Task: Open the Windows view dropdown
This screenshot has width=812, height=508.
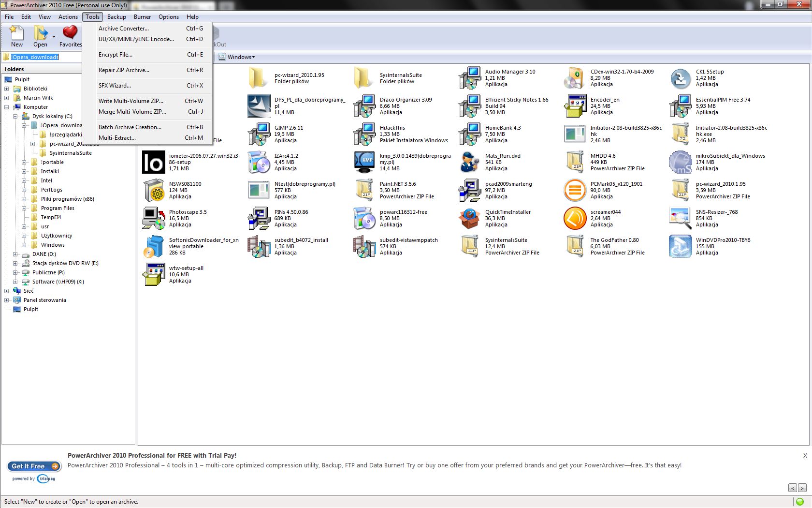Action: [x=237, y=57]
